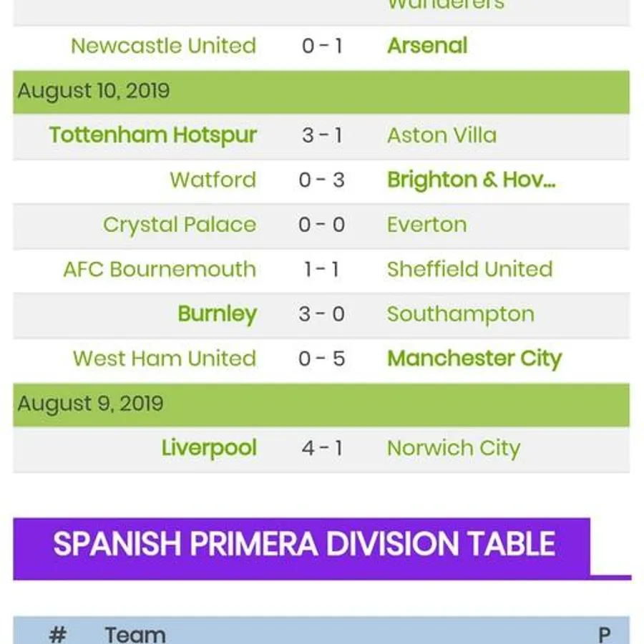Click the Watford team link

tap(213, 180)
